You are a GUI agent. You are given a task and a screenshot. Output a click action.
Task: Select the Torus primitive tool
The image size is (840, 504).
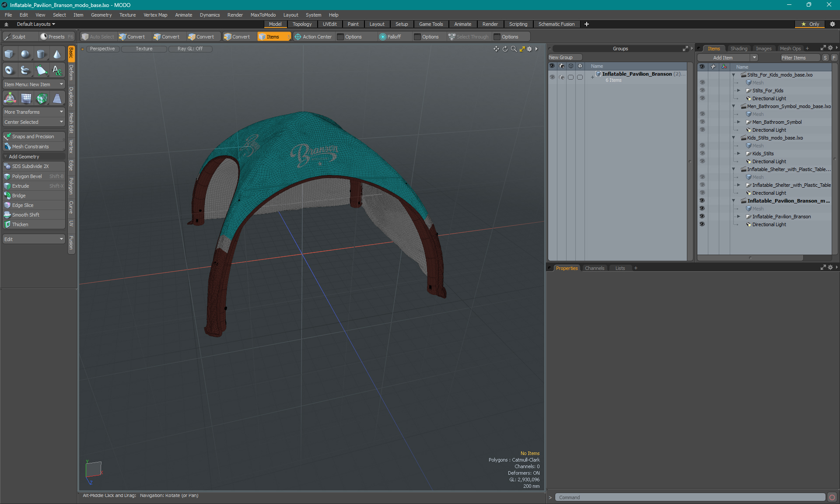[9, 70]
